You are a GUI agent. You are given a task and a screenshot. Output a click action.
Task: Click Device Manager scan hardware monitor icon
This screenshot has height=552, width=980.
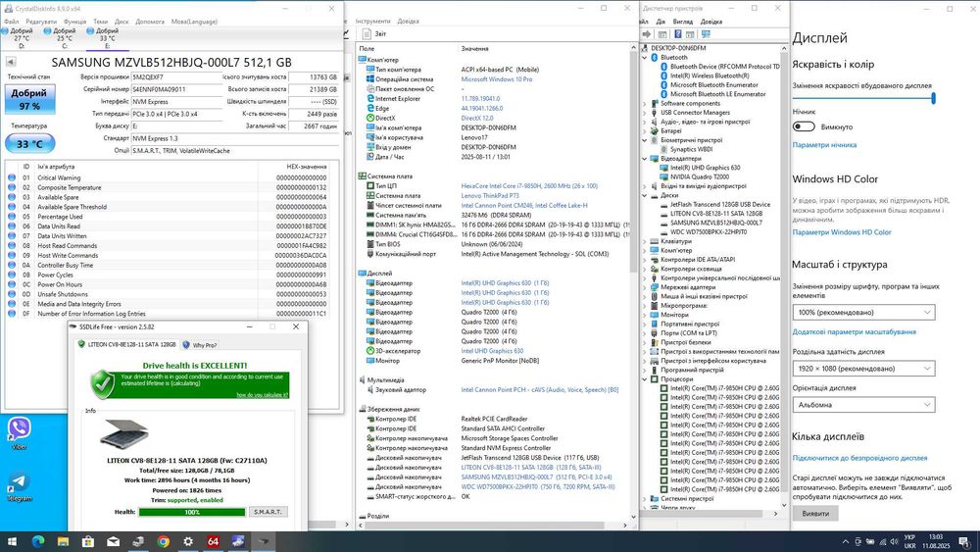point(706,34)
